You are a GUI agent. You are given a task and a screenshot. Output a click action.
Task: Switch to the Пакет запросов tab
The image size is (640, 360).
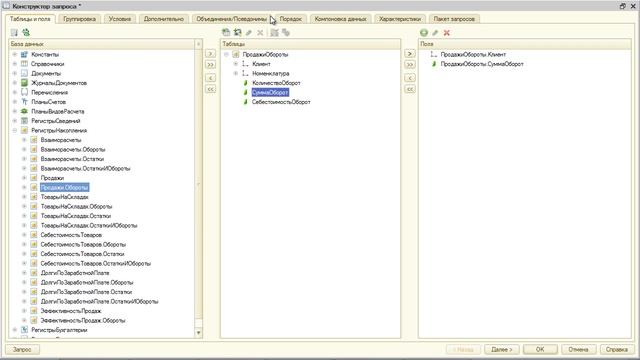454,19
